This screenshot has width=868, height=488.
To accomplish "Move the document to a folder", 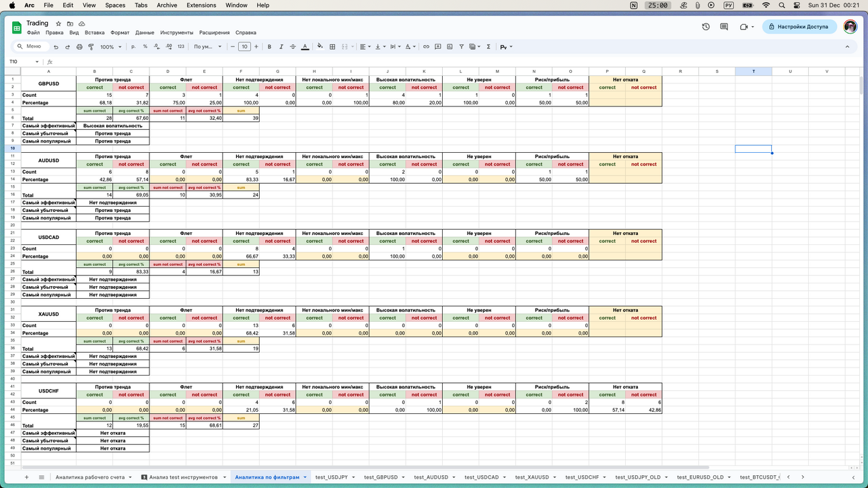I will pos(70,24).
